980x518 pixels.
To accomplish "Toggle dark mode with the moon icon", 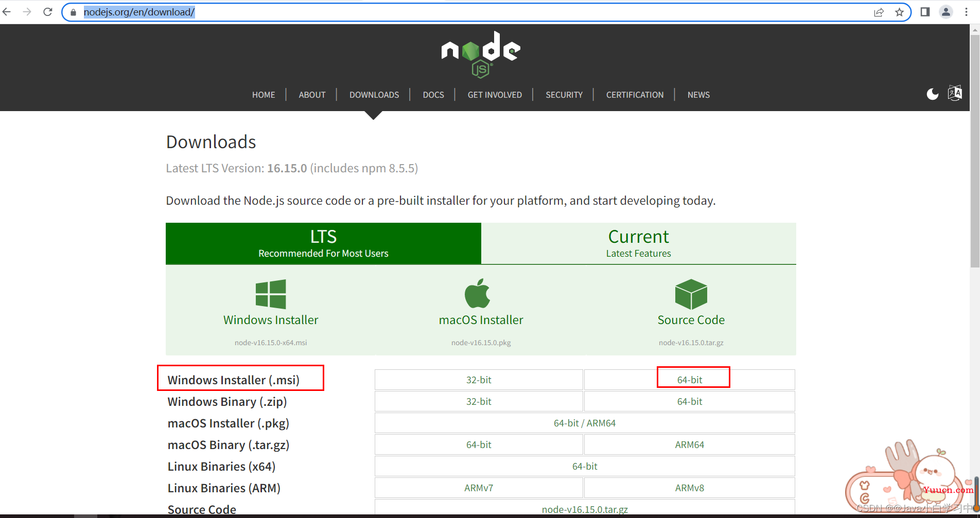I will (933, 94).
